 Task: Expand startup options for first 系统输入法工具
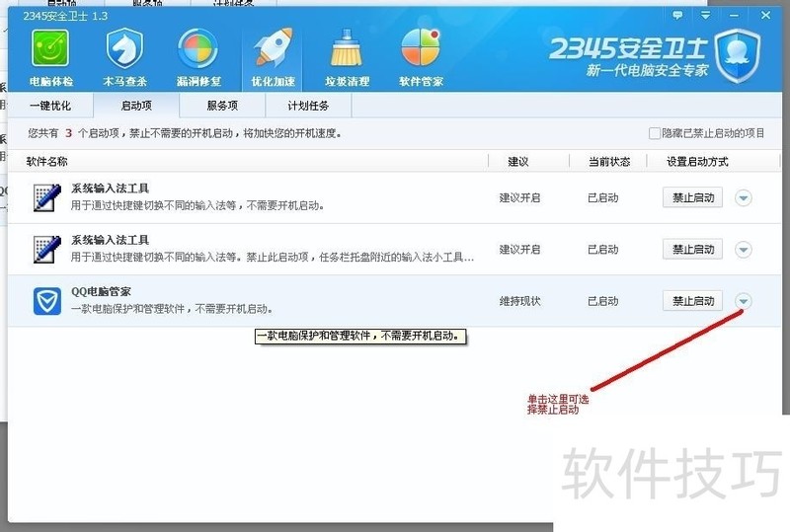(744, 198)
